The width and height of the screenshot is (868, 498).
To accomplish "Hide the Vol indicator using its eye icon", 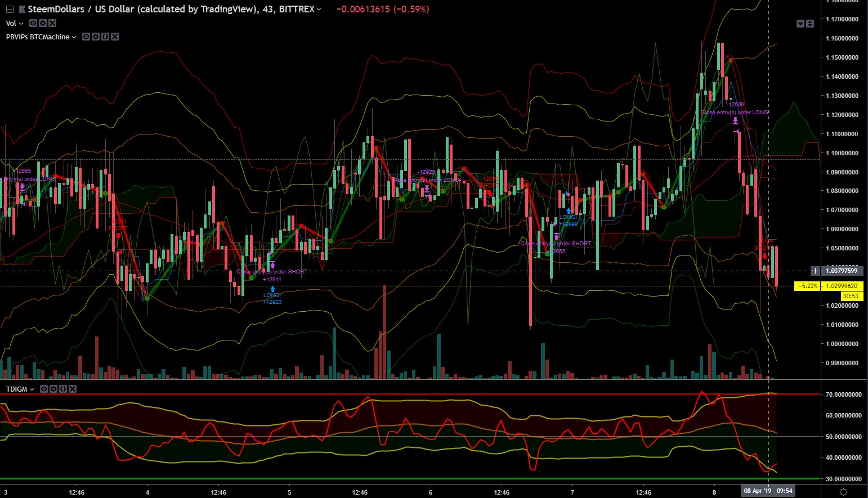I will (x=33, y=23).
